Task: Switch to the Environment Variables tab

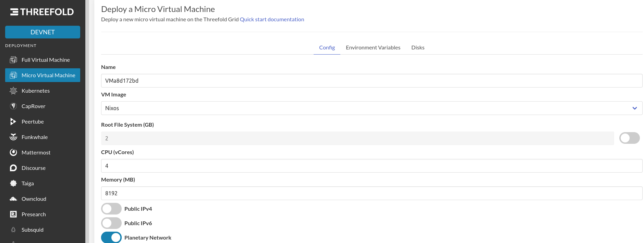Action: pyautogui.click(x=373, y=47)
